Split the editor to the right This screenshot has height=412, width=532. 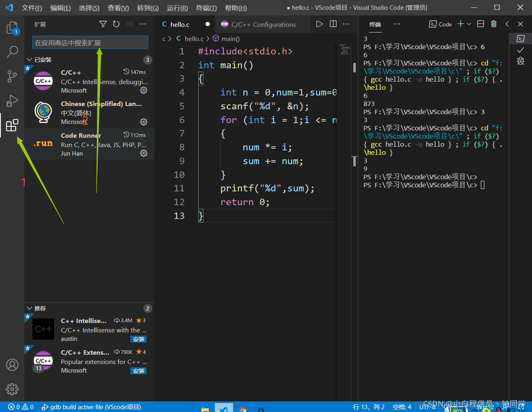click(333, 24)
